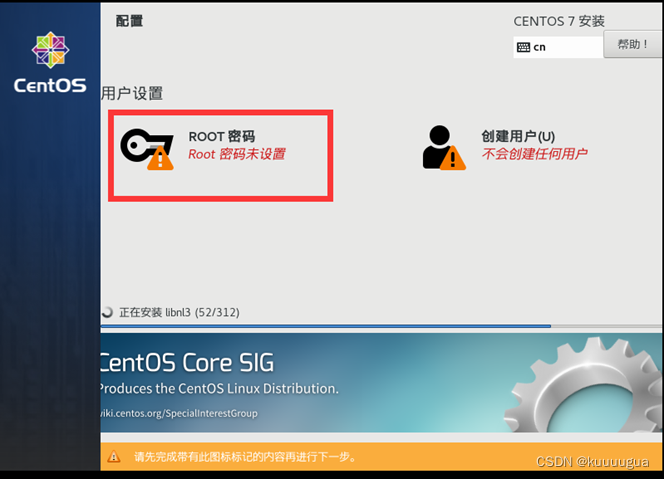Click the gear graphic in banner
This screenshot has height=479, width=664.
(x=584, y=385)
